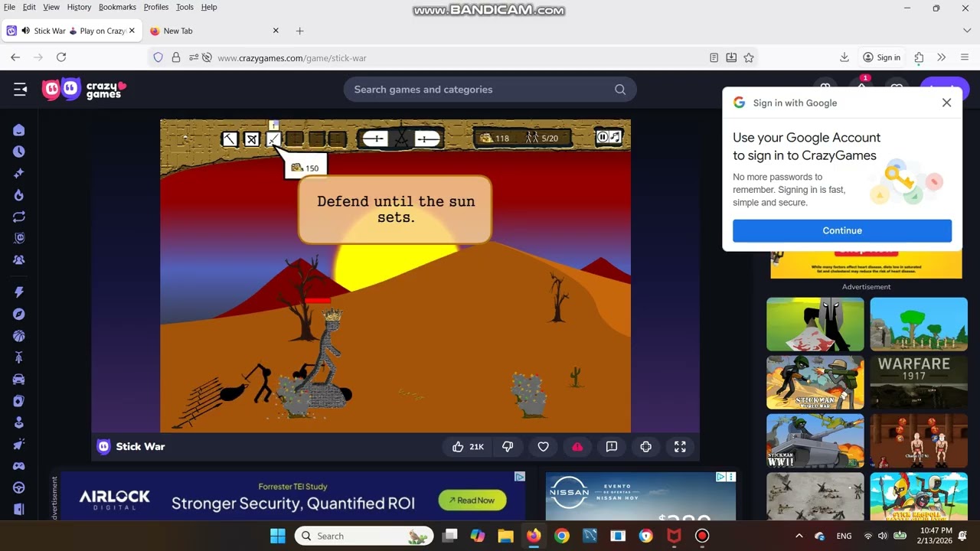Open the New games sparkle icon
The image size is (980, 551).
point(19,174)
